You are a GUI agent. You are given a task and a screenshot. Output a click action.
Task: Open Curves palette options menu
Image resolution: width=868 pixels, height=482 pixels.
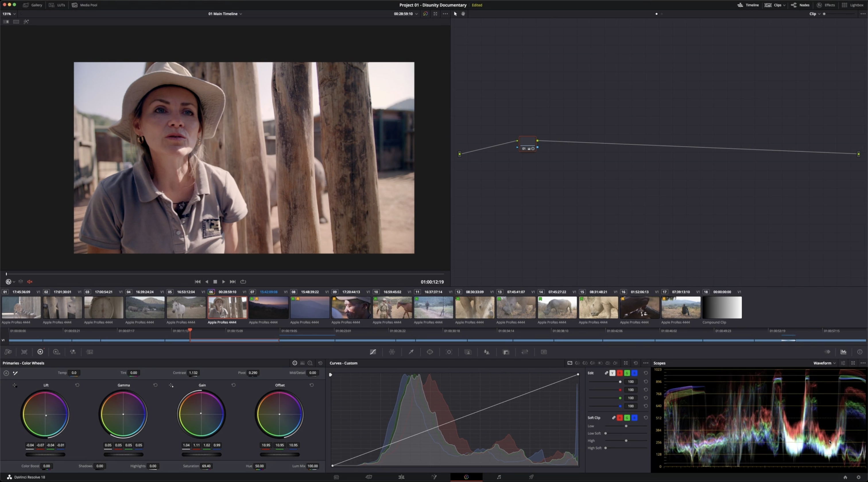pos(646,363)
